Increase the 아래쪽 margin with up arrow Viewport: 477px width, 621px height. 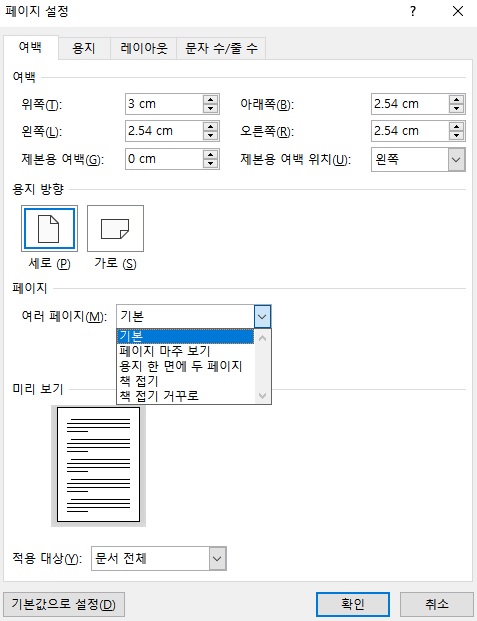coord(456,99)
